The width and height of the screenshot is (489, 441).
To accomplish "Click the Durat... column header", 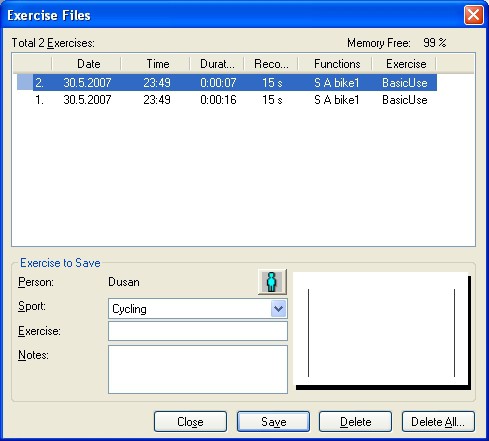I will click(x=217, y=64).
